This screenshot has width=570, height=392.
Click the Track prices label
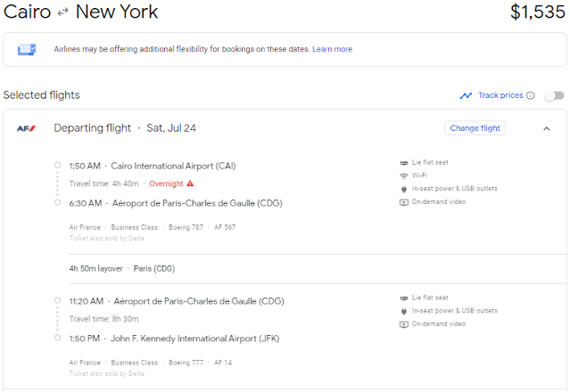pos(500,95)
